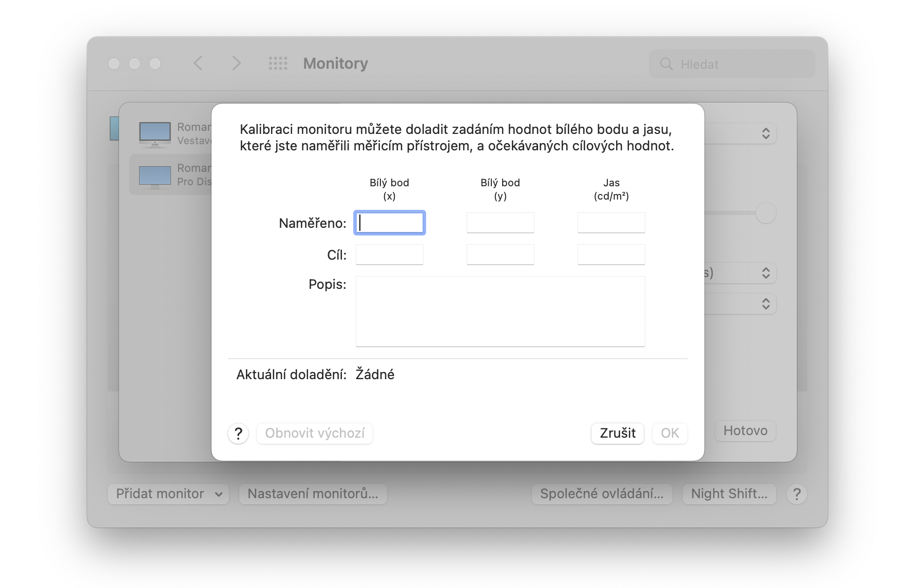Open the Přidat monitor dropdown
The width and height of the screenshot is (920, 588).
(x=168, y=494)
